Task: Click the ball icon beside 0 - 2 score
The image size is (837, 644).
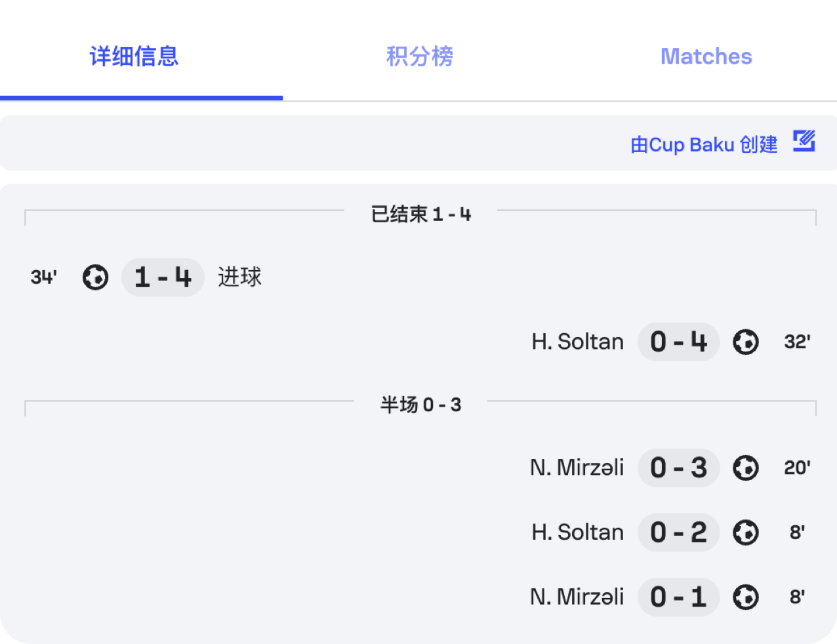Action: (x=746, y=533)
